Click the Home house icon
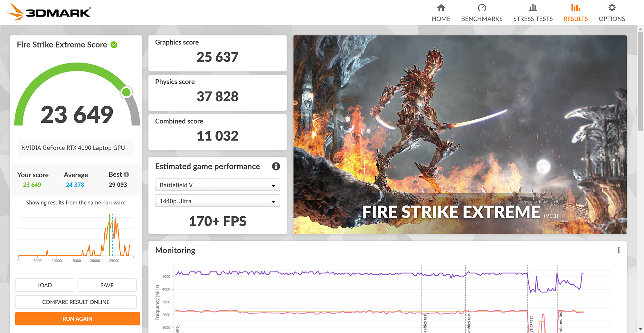Image resolution: width=644 pixels, height=333 pixels. coord(441,8)
